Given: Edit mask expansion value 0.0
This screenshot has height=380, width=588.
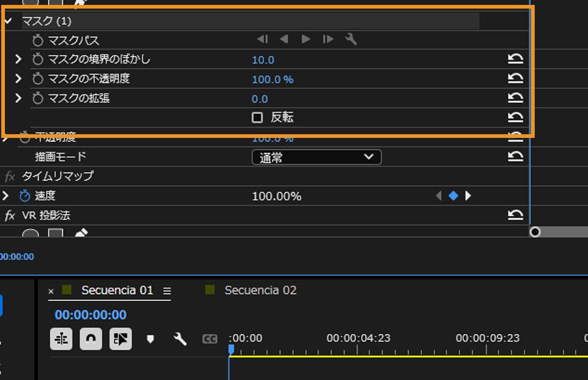Looking at the screenshot, I should coord(260,99).
